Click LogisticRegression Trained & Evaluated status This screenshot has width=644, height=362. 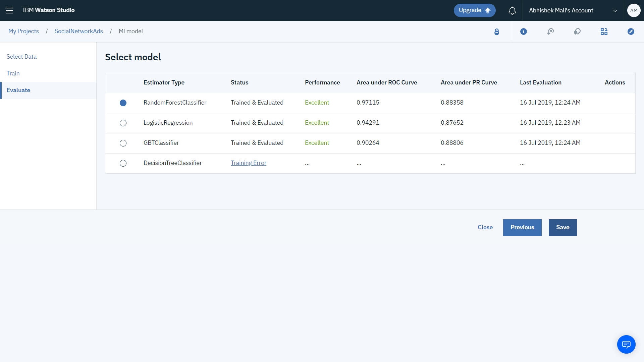pos(257,123)
